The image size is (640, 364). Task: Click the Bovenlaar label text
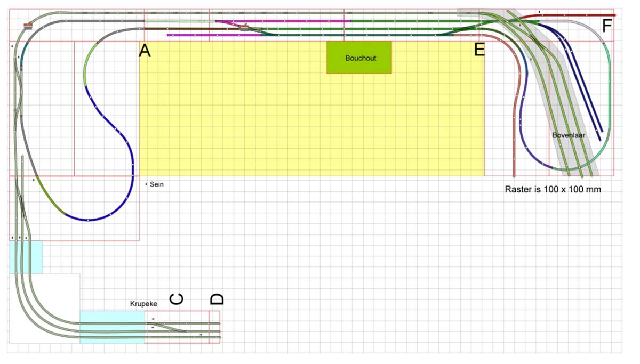[x=569, y=135]
